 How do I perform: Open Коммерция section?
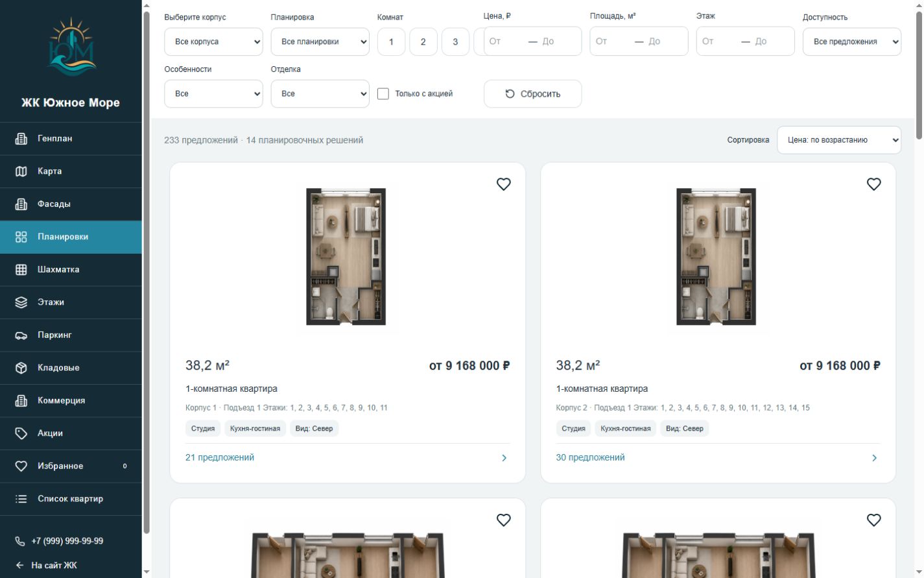(x=71, y=401)
